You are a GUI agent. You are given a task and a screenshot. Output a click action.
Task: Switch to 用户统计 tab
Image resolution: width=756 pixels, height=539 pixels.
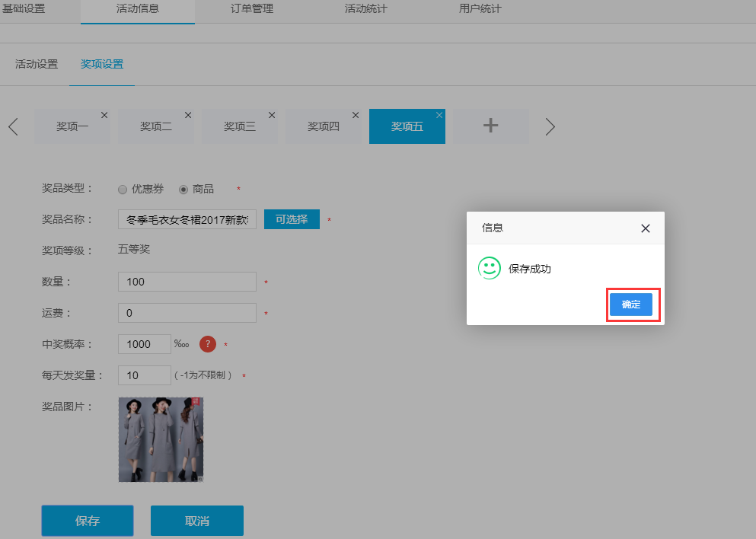pyautogui.click(x=480, y=8)
